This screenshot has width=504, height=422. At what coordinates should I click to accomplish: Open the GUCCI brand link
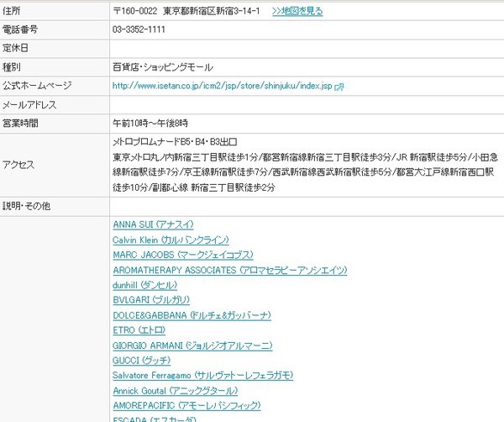(141, 361)
